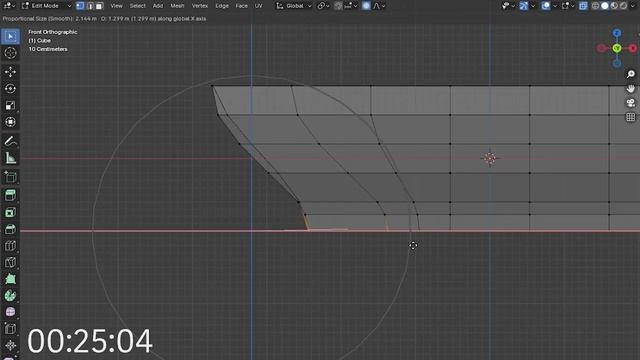The width and height of the screenshot is (640, 360).
Task: Open the Edge menu
Action: click(x=222, y=6)
